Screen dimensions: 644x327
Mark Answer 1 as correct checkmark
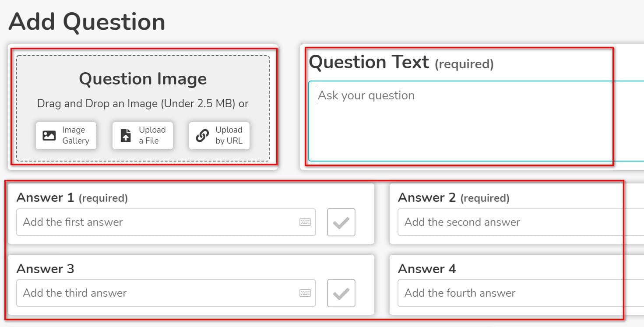coord(341,222)
